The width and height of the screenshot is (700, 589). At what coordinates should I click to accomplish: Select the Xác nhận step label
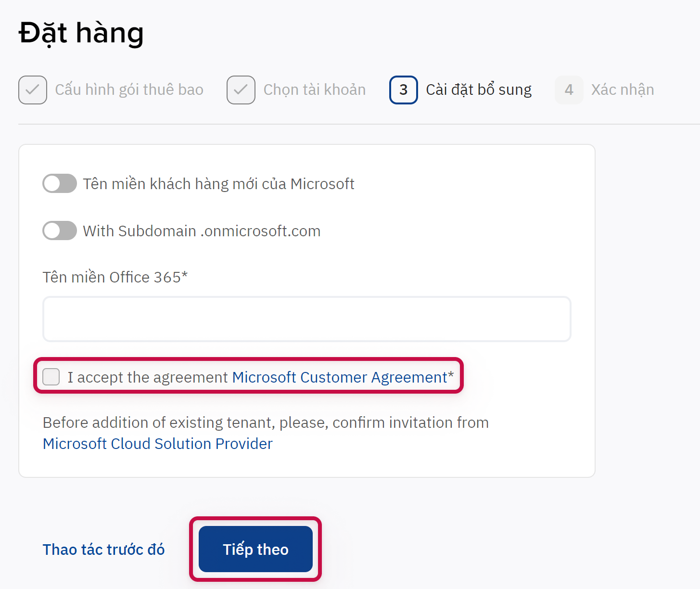[x=622, y=90]
